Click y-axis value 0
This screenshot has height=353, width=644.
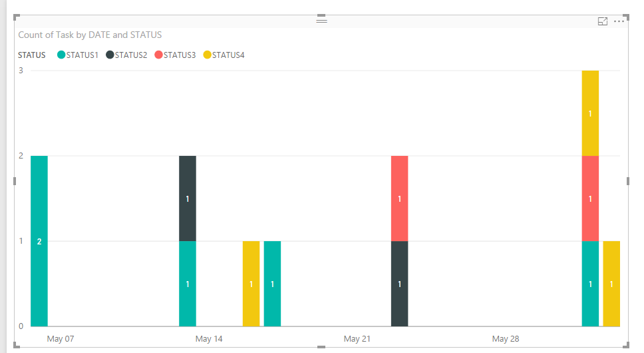coord(21,326)
